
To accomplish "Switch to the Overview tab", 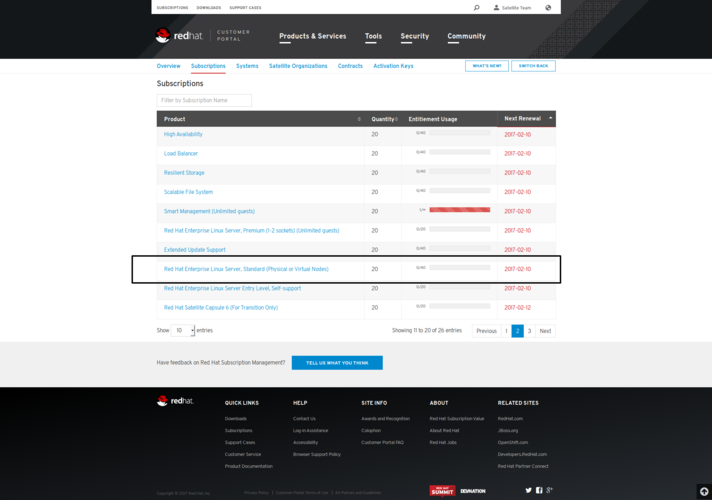I will 168,66.
